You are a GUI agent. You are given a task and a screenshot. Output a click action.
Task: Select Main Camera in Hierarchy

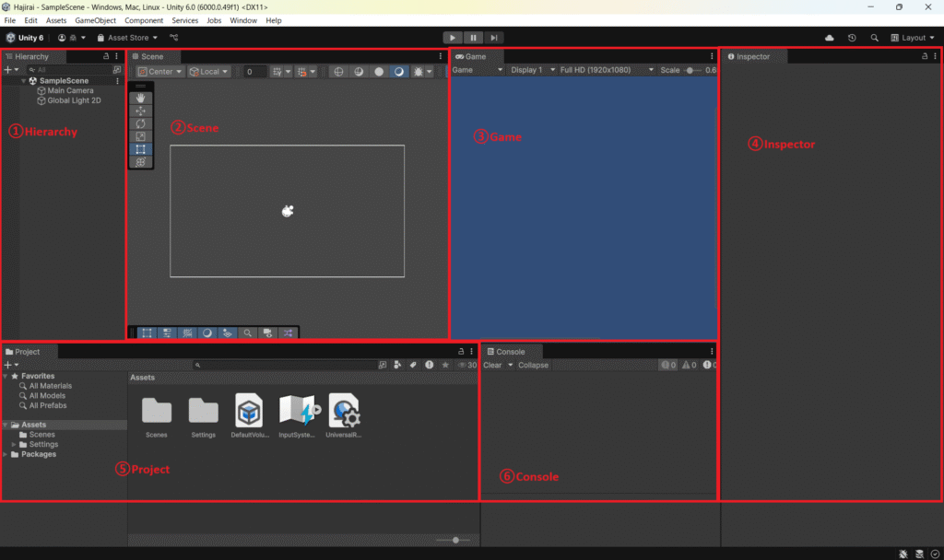tap(70, 90)
